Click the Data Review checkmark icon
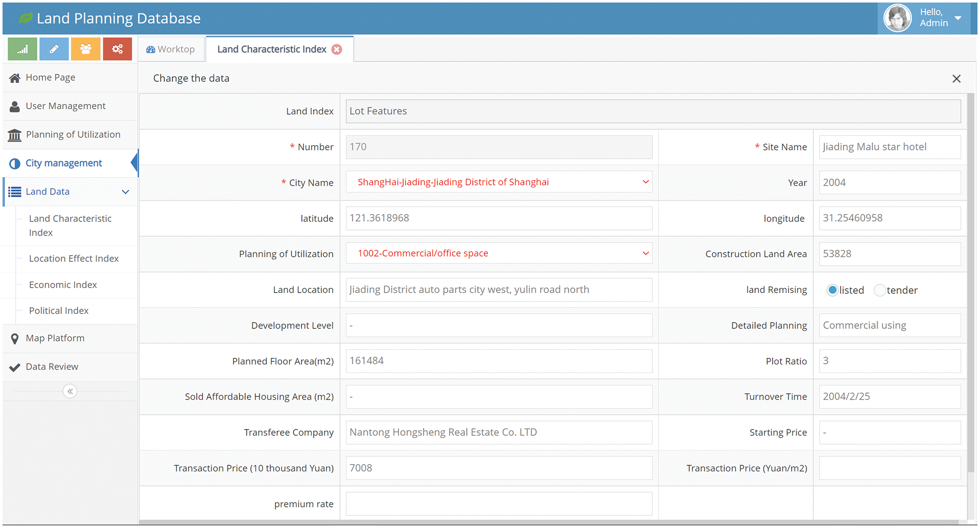Viewport: 980px width, 528px height. 15,366
